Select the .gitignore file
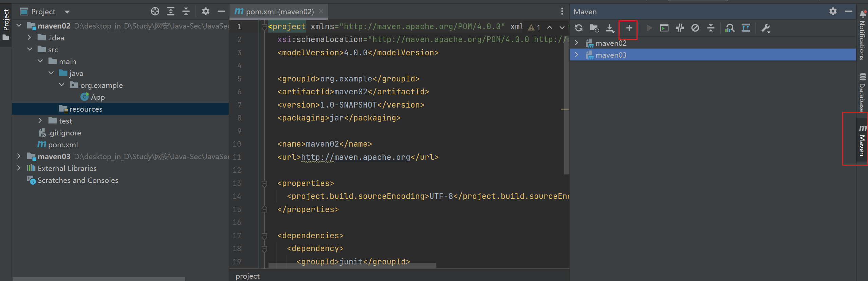868x281 pixels. (x=60, y=133)
